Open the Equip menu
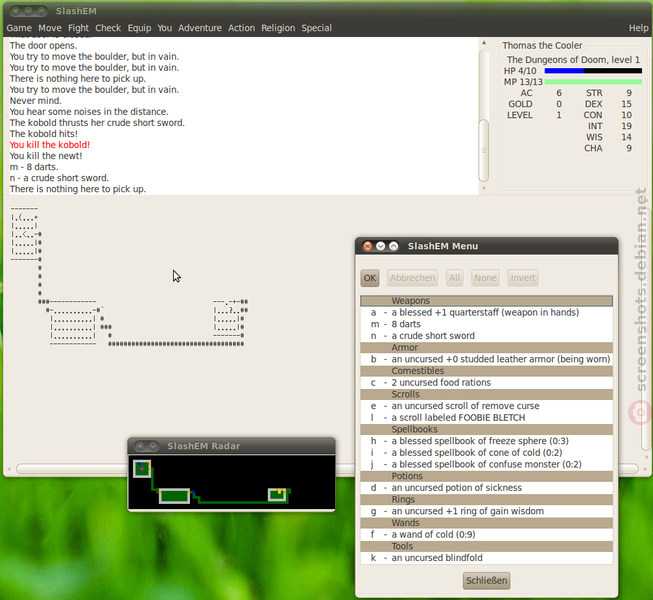 pyautogui.click(x=139, y=28)
